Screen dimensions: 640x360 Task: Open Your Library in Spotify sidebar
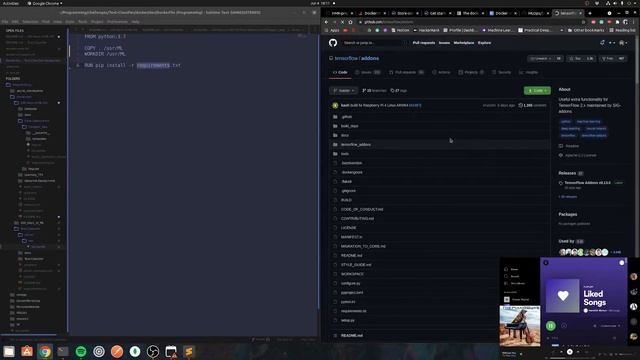515,283
